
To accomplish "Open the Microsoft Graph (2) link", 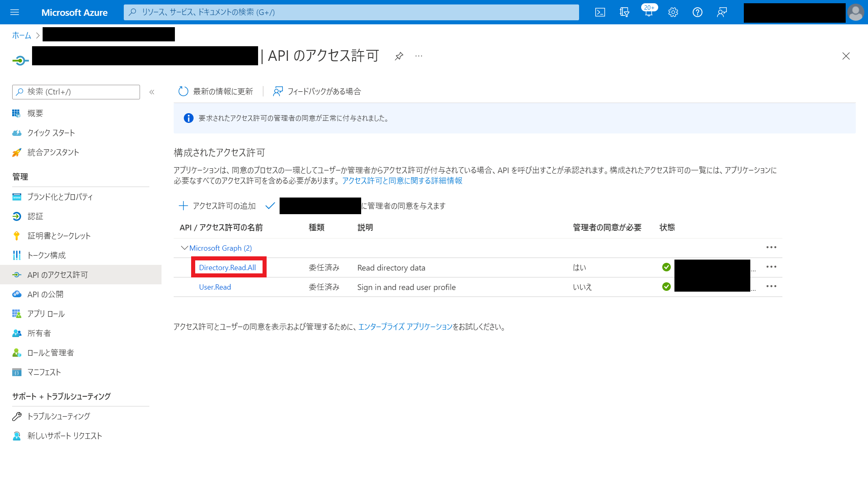I will point(220,248).
